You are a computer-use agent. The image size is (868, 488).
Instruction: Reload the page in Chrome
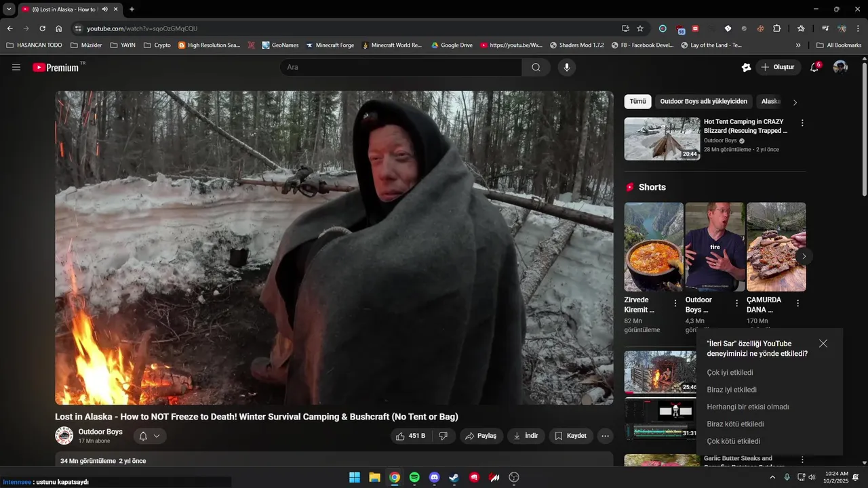point(42,28)
